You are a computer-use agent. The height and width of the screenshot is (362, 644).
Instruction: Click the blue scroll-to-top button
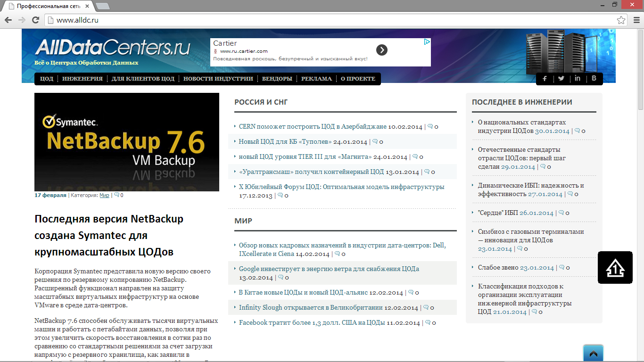click(x=593, y=354)
